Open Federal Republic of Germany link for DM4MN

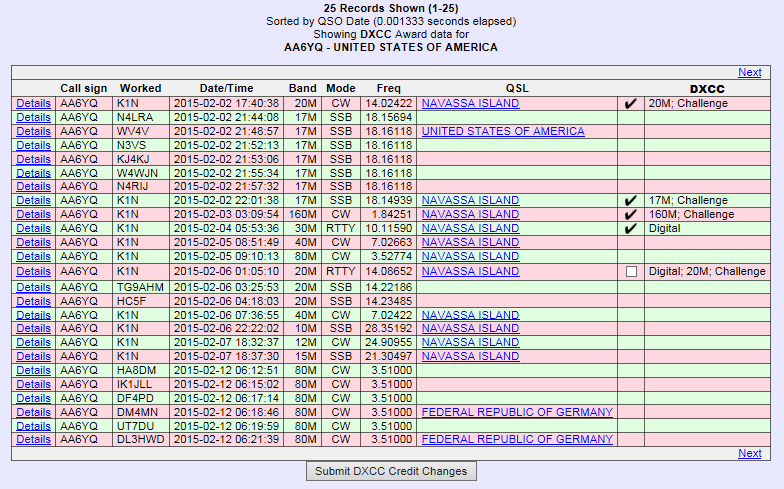click(x=517, y=411)
